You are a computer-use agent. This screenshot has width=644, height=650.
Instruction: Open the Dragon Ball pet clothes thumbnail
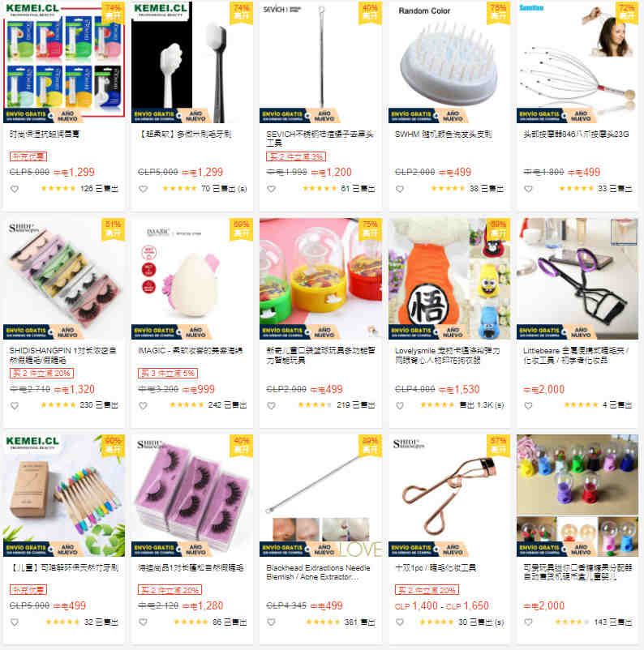(x=449, y=279)
